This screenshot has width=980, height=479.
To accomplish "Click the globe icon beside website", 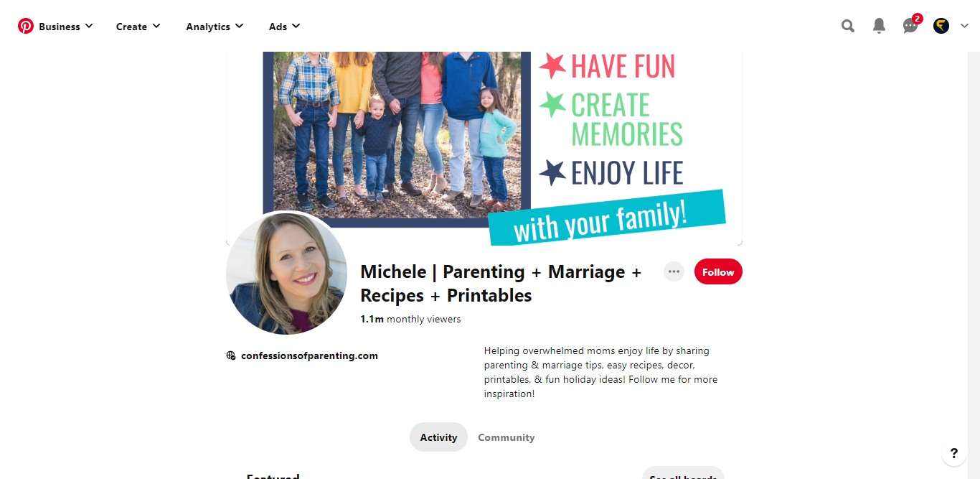I will 231,355.
